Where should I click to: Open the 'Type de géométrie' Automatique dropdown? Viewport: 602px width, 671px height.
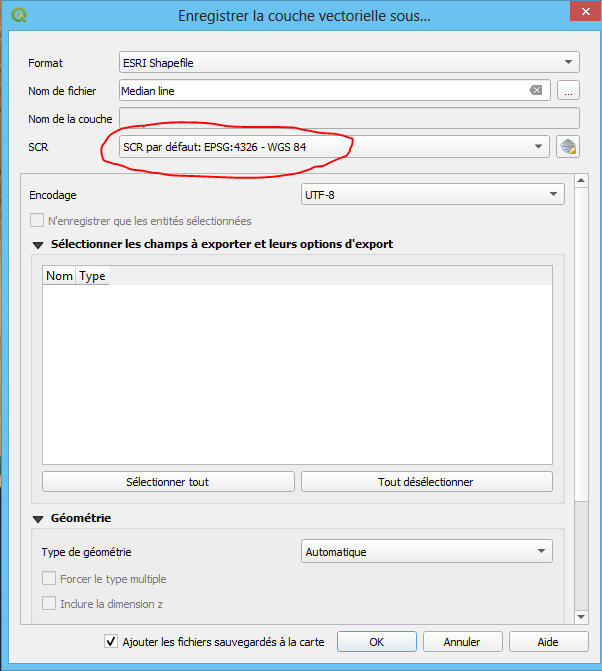coord(426,552)
